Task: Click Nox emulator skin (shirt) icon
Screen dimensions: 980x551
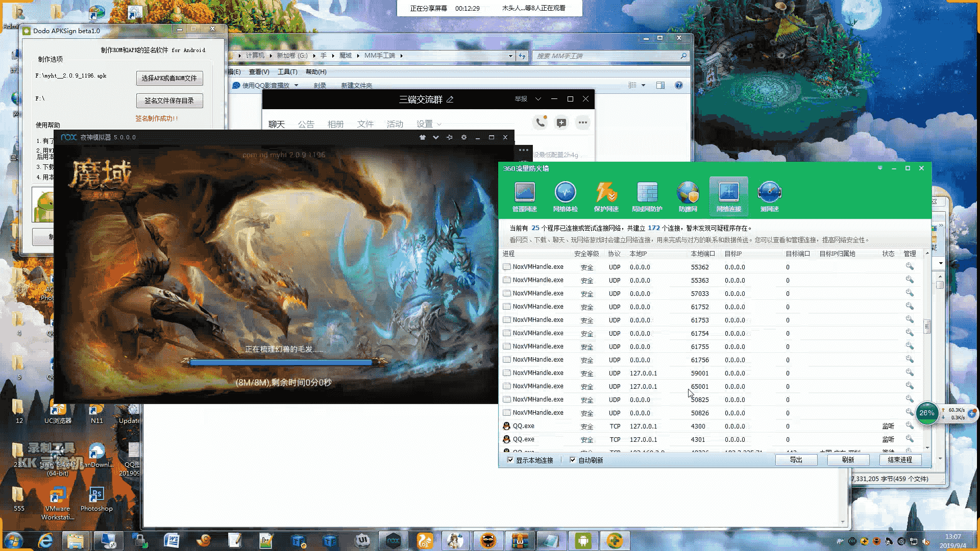Action: point(422,137)
